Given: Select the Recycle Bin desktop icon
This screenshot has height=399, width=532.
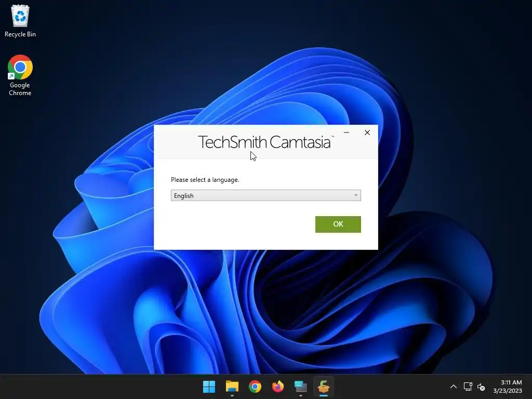Looking at the screenshot, I should coord(20,21).
